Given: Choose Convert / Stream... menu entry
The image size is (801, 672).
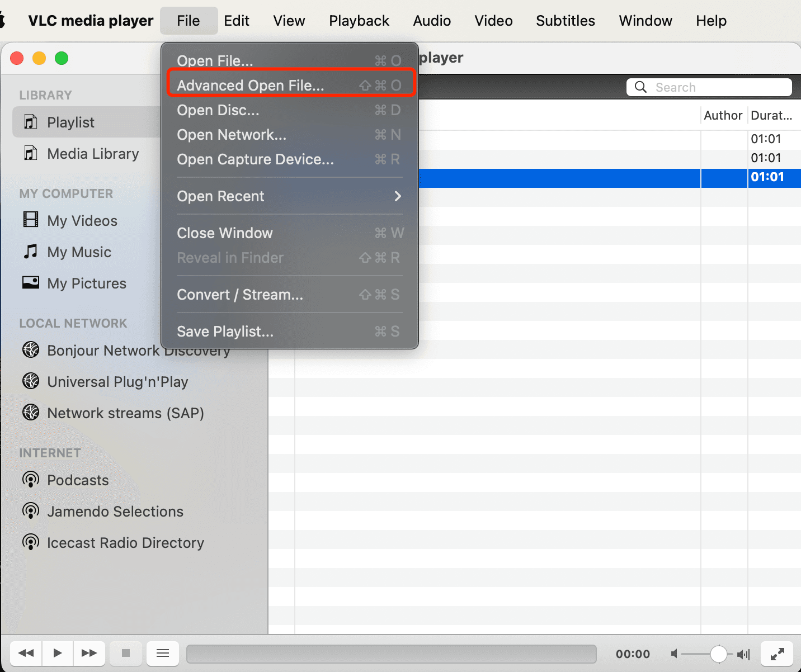Looking at the screenshot, I should (290, 295).
